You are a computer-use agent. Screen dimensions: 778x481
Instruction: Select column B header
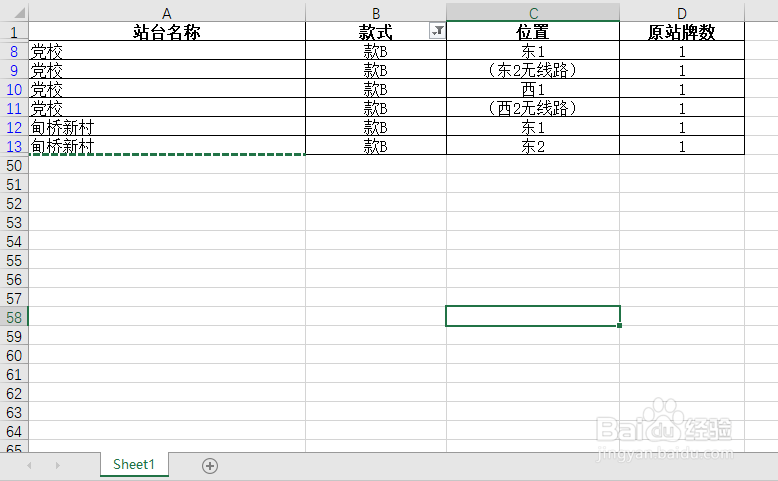376,13
